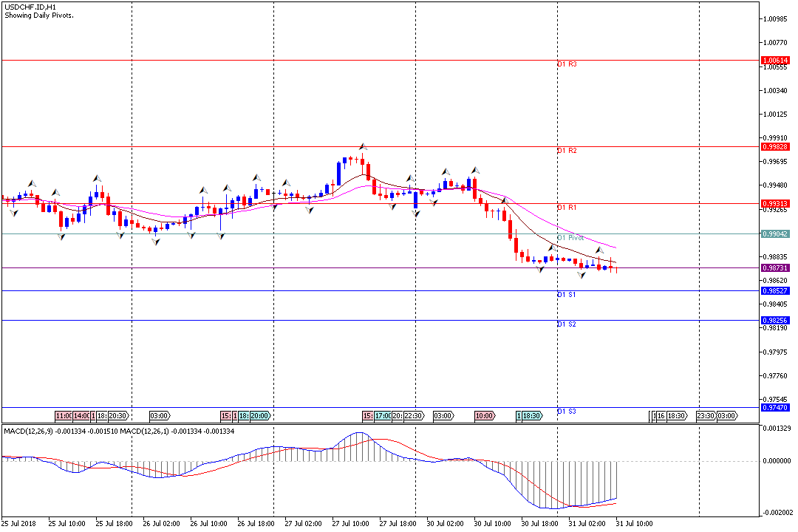Click the '25 Jul 2018' date label

pyautogui.click(x=18, y=523)
